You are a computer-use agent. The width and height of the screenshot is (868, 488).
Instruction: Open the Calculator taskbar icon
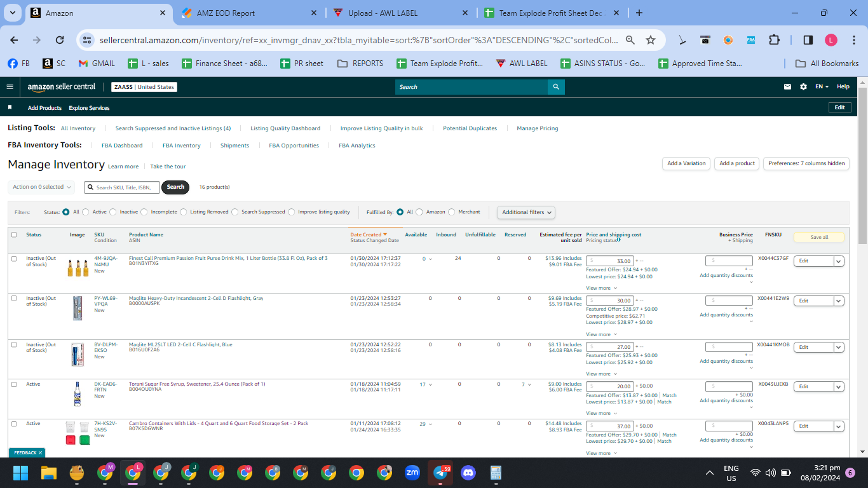pos(496,473)
